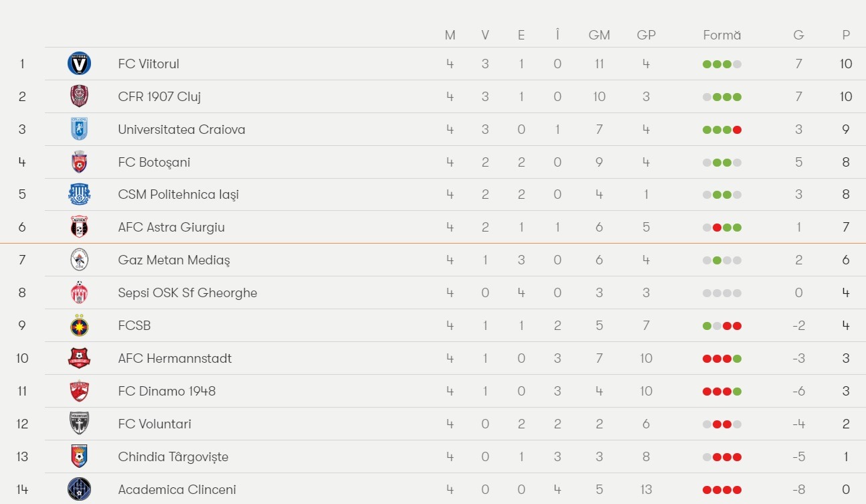Image resolution: width=866 pixels, height=504 pixels.
Task: Click the FC Viitorul club crest
Action: click(79, 64)
